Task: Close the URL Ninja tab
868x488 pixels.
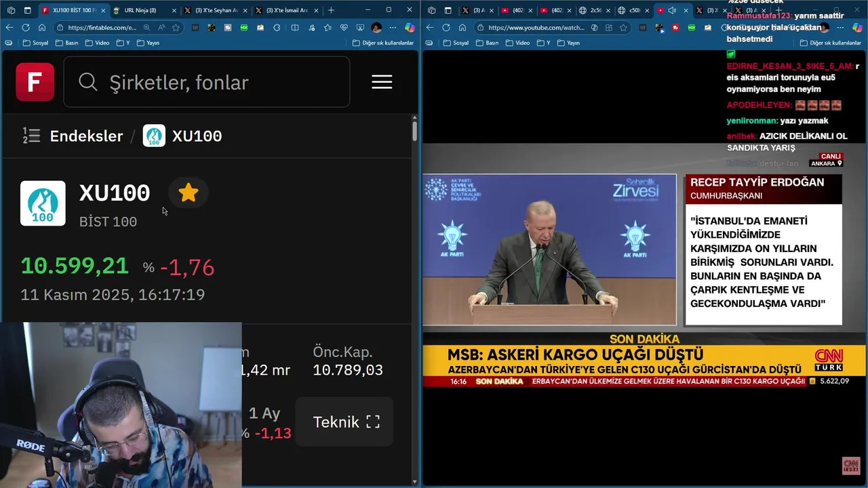Action: (174, 10)
